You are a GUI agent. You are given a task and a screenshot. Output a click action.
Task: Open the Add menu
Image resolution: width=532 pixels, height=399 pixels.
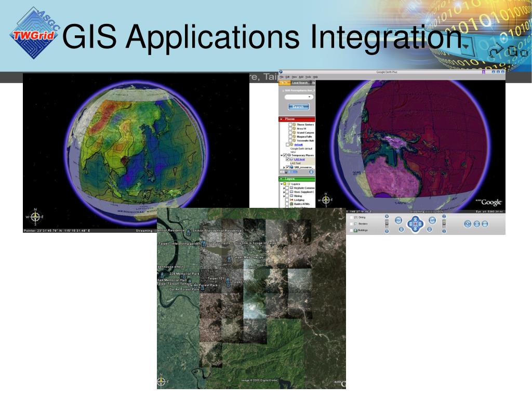[x=301, y=77]
